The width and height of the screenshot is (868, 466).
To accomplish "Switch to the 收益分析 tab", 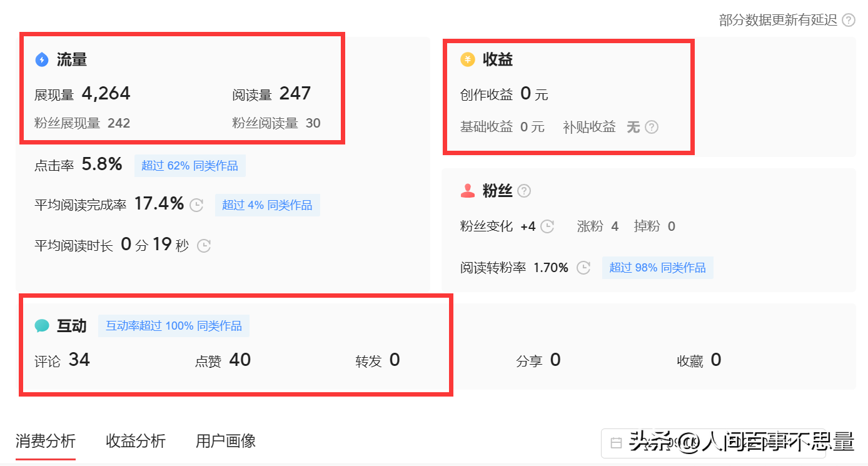I will pos(135,441).
